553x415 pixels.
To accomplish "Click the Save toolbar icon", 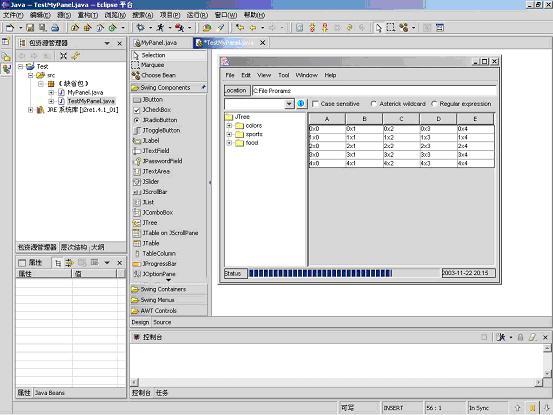I will tap(30, 28).
